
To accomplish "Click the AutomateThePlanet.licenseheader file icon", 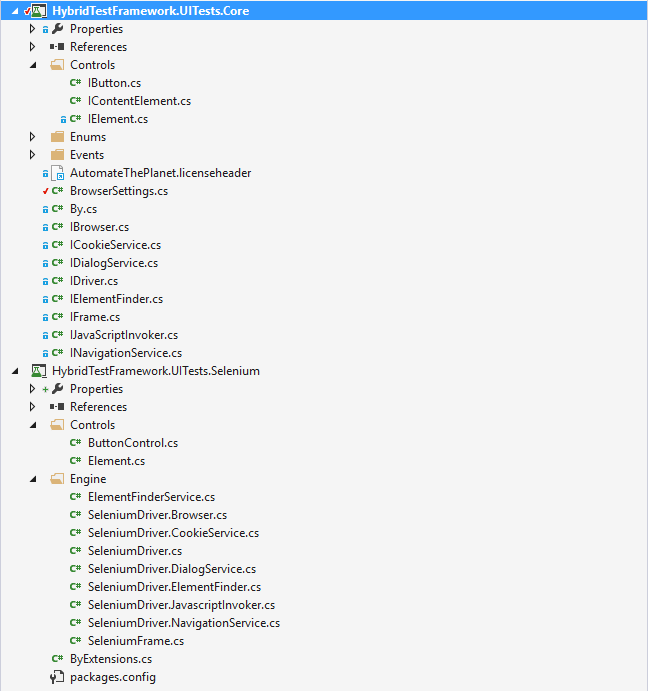I will 58,173.
